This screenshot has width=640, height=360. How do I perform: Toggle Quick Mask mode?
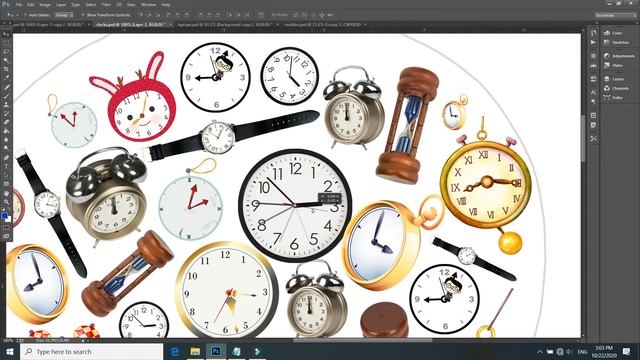(6, 227)
